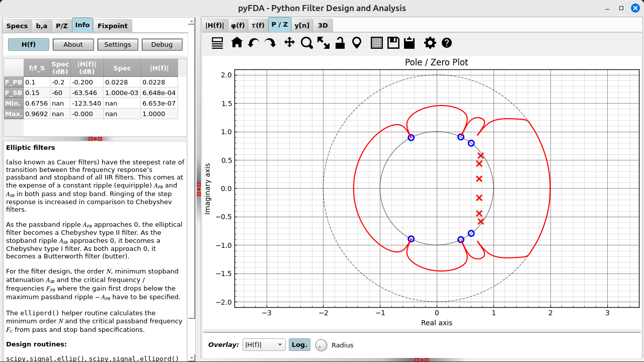The height and width of the screenshot is (362, 644).
Task: Click the Radius dial control
Action: [321, 345]
